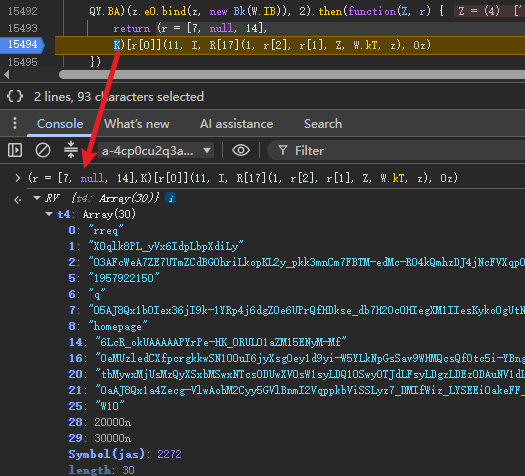The width and height of the screenshot is (525, 476).
Task: Click the pretty-print curly braces icon
Action: pos(15,96)
